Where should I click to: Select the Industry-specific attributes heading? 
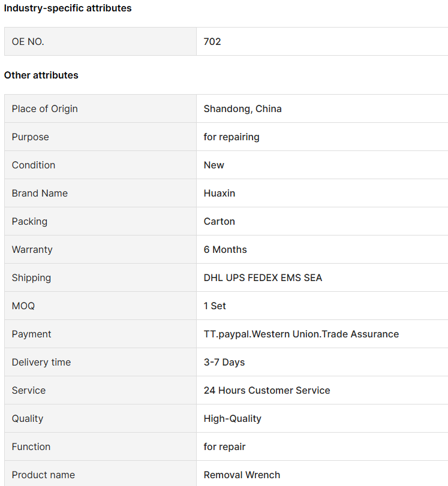[x=68, y=8]
